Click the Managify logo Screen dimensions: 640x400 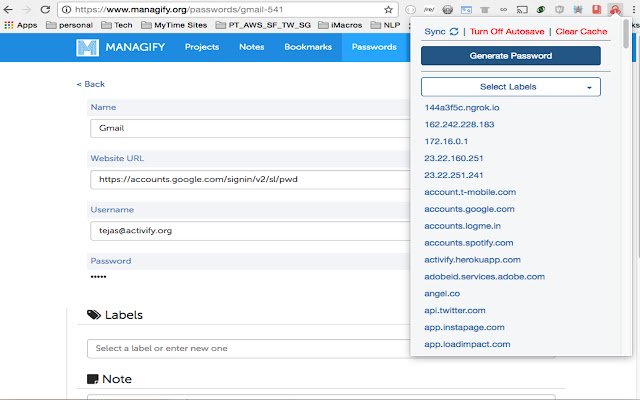(x=120, y=47)
